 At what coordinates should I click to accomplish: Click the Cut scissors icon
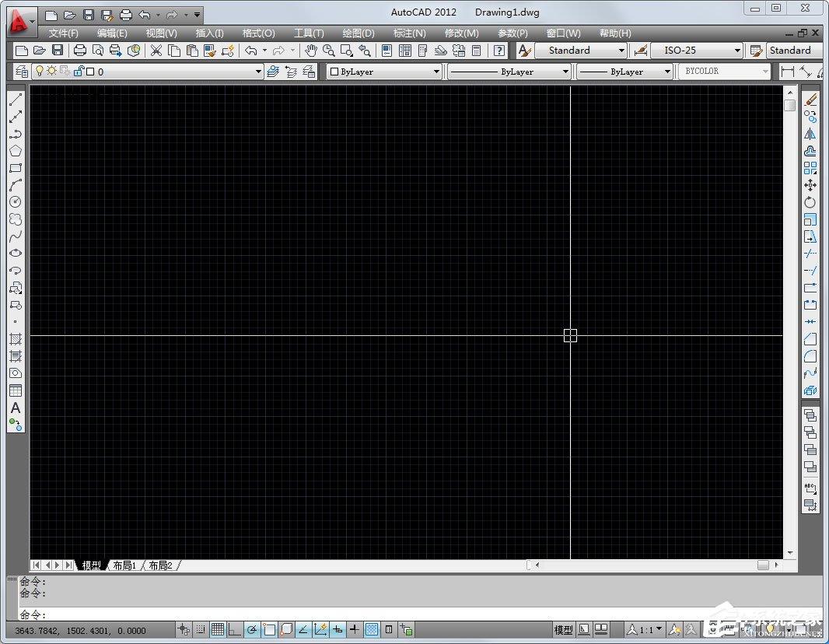(156, 51)
